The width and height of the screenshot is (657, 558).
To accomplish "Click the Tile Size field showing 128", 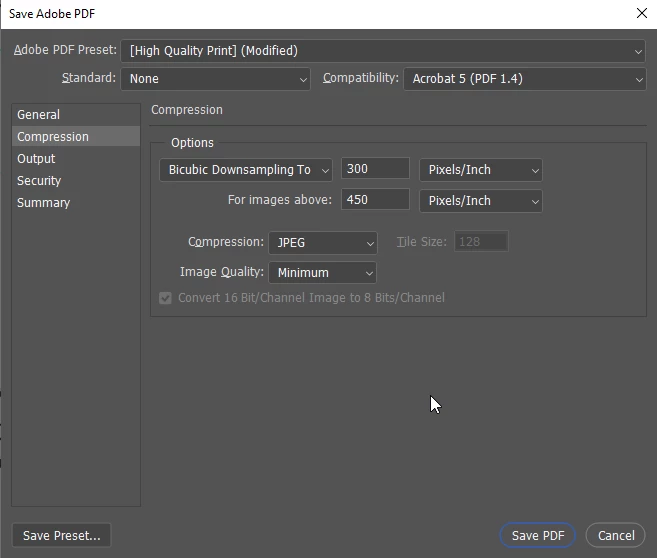I will (x=481, y=242).
